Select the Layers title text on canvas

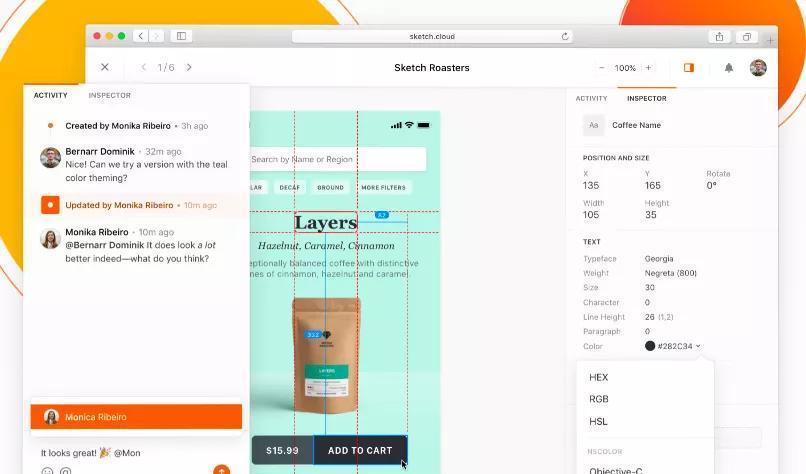pyautogui.click(x=326, y=223)
